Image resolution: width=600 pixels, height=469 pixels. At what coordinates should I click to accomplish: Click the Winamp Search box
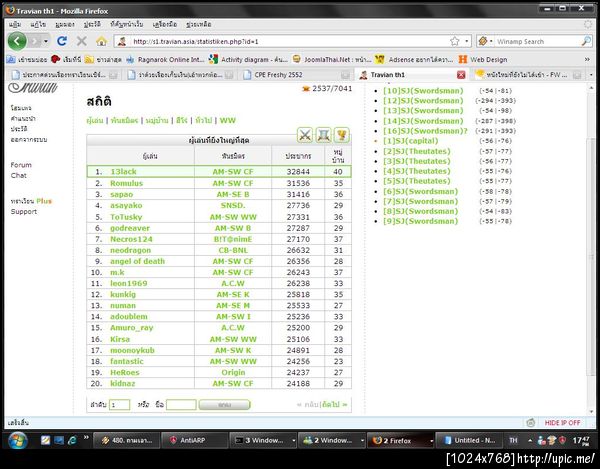(x=538, y=41)
